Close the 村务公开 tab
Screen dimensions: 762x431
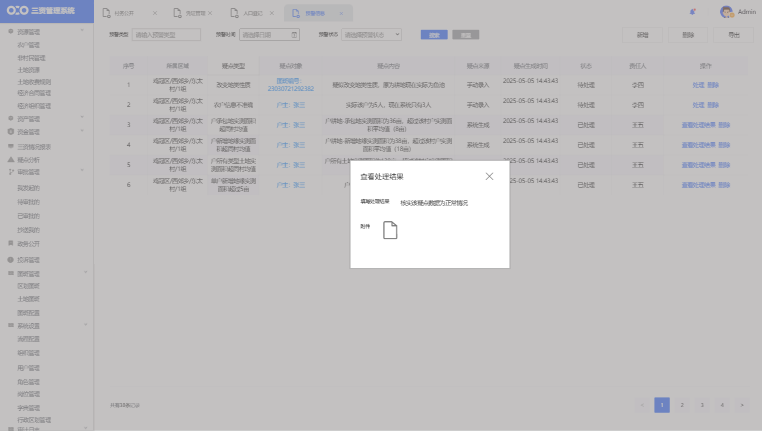(x=155, y=13)
